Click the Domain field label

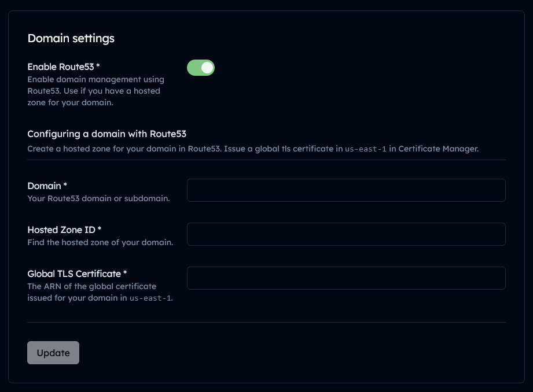point(46,186)
